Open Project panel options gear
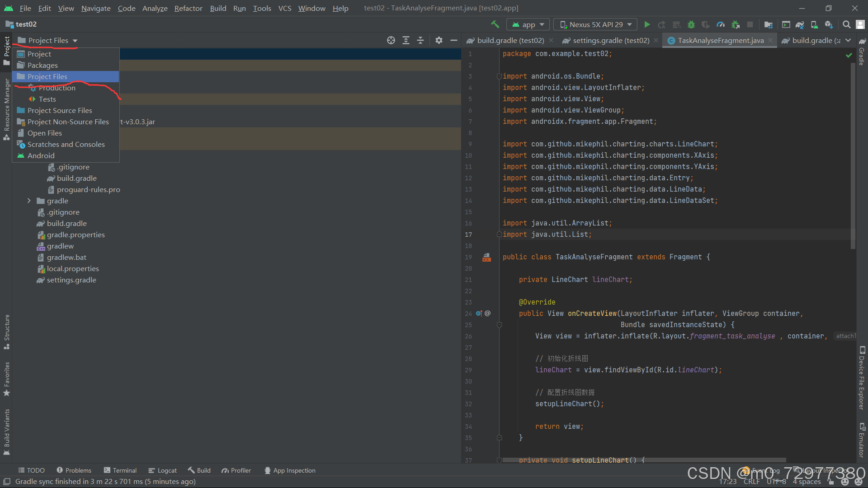This screenshot has width=868, height=488. click(439, 40)
